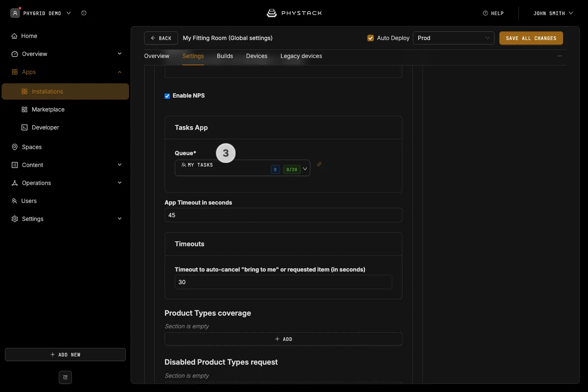
Task: Open the three-dots menu on the tab bar
Action: coord(560,56)
